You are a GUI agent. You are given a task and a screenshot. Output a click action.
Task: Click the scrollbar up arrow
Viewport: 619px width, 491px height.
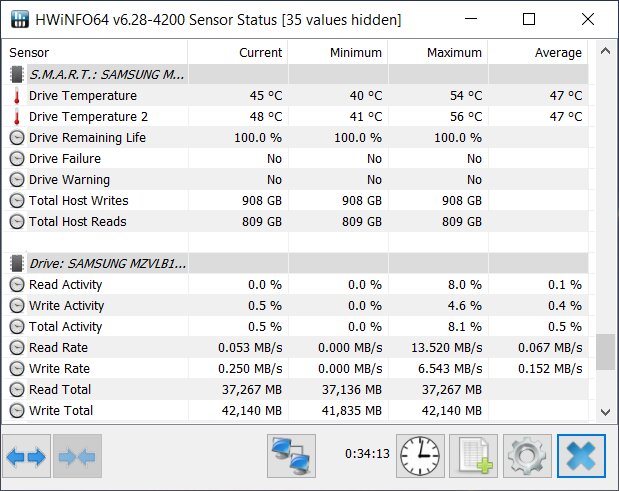tap(605, 51)
